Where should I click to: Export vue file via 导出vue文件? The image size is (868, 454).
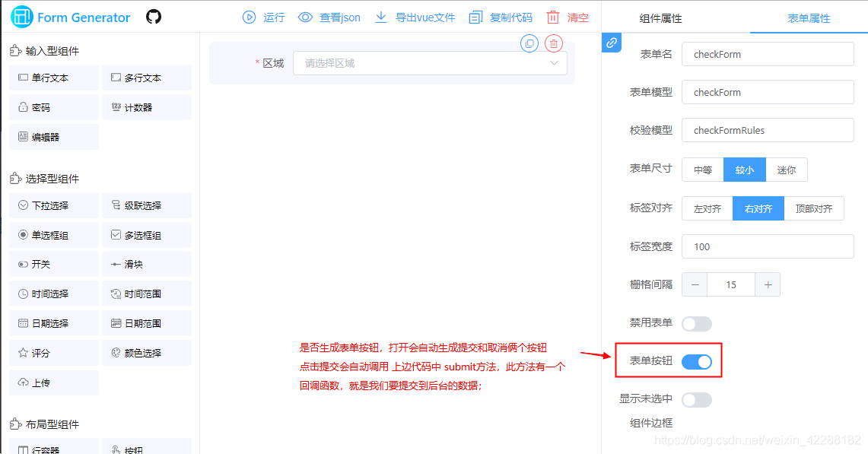[x=415, y=17]
